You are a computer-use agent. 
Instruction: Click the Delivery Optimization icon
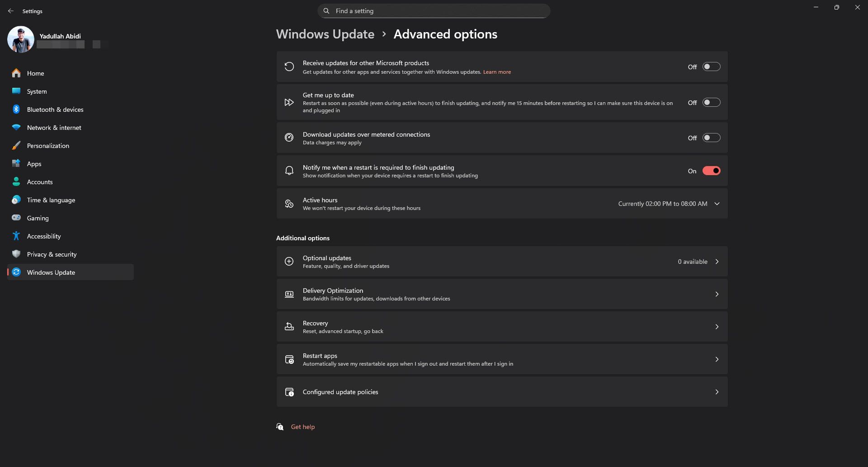[x=289, y=294]
